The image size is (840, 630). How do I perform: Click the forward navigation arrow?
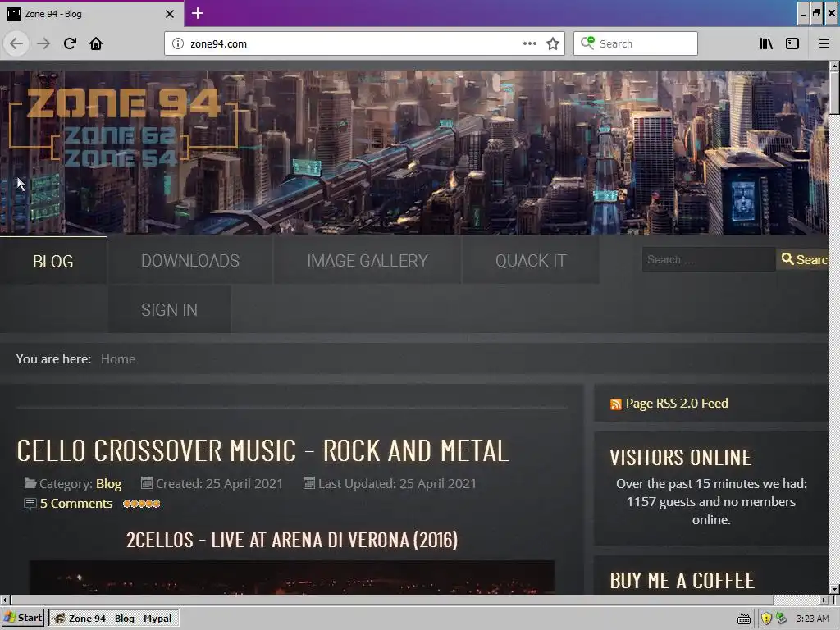43,43
